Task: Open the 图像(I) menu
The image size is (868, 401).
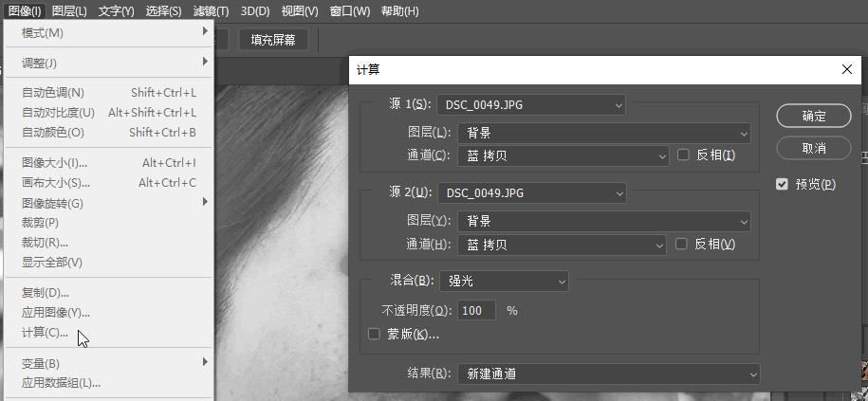Action: 25,10
